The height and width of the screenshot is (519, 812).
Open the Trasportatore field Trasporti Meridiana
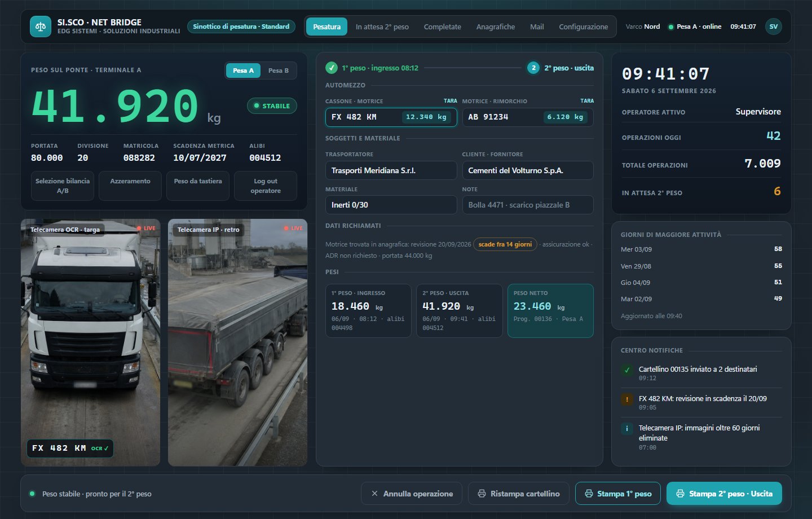click(391, 170)
